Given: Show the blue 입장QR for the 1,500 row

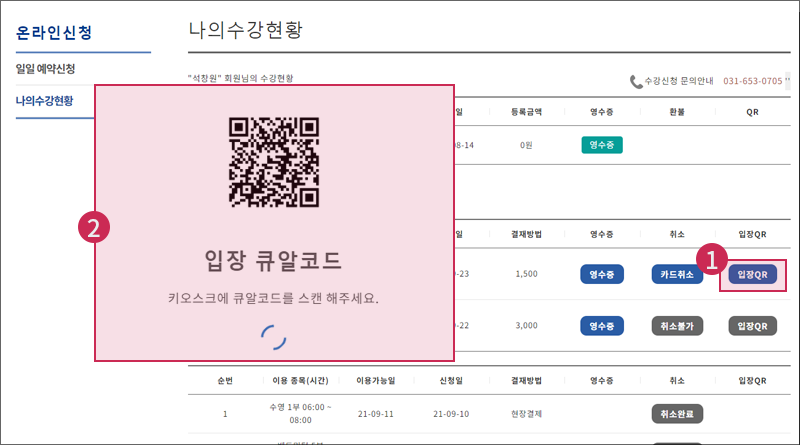Looking at the screenshot, I should point(753,275).
